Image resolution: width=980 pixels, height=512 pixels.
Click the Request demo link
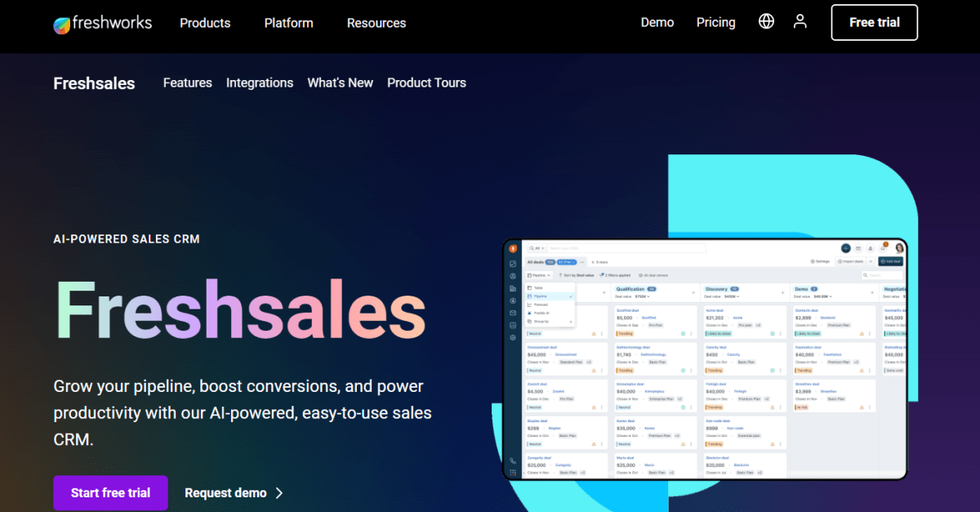[x=226, y=492]
